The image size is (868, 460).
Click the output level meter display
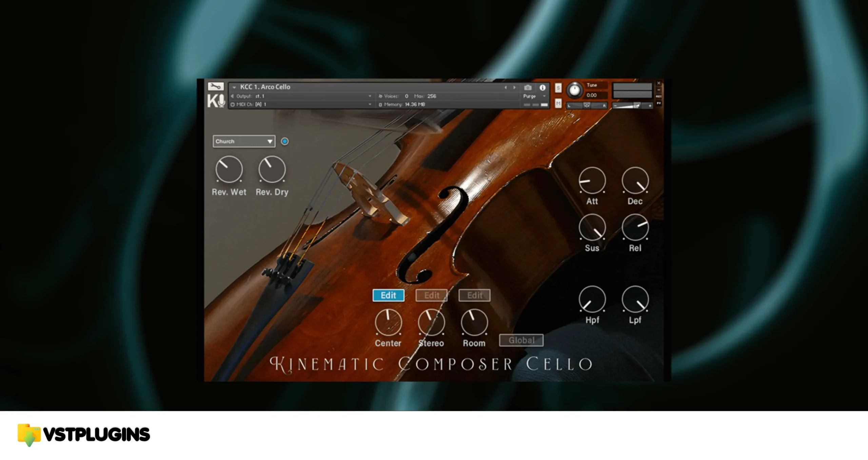632,91
